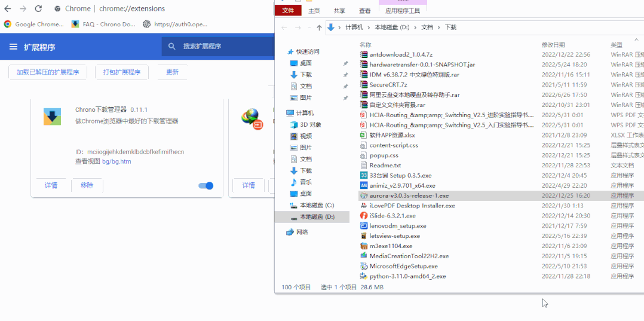Viewport: 644px width, 321px height.
Task: Click Chrome forward navigation arrow
Action: tap(23, 8)
